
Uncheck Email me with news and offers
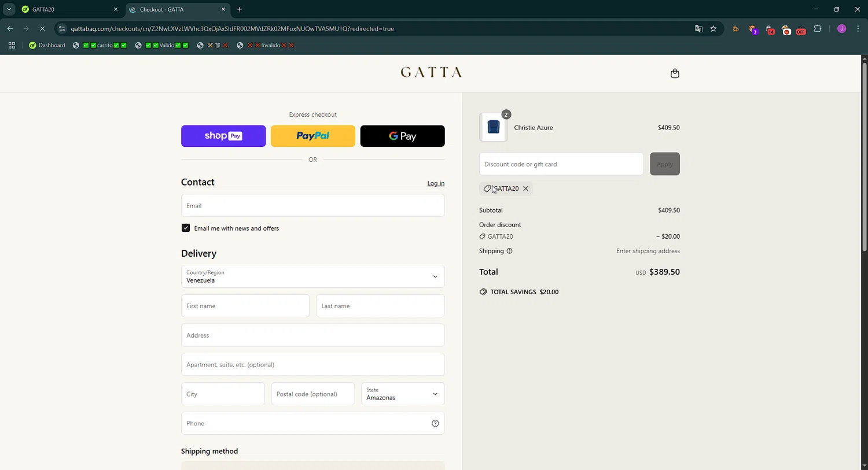tap(186, 228)
